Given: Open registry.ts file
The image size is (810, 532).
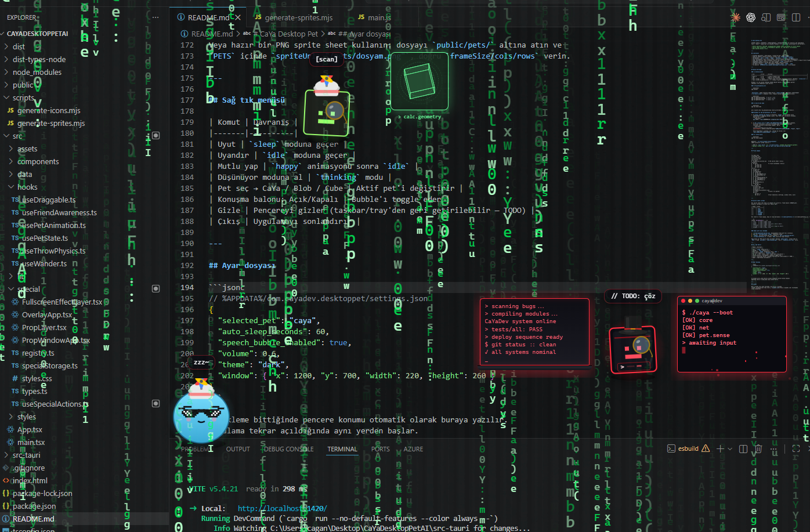Looking at the screenshot, I should (x=38, y=353).
